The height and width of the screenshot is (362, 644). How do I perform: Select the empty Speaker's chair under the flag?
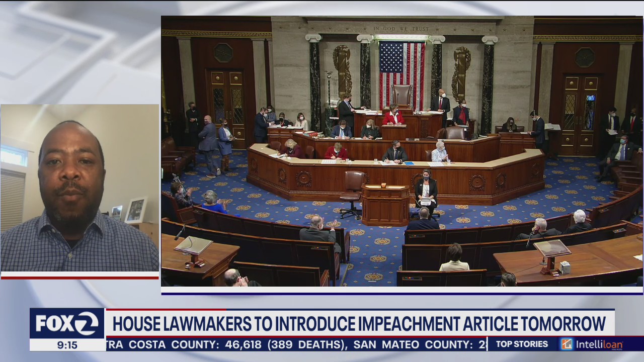pos(401,95)
